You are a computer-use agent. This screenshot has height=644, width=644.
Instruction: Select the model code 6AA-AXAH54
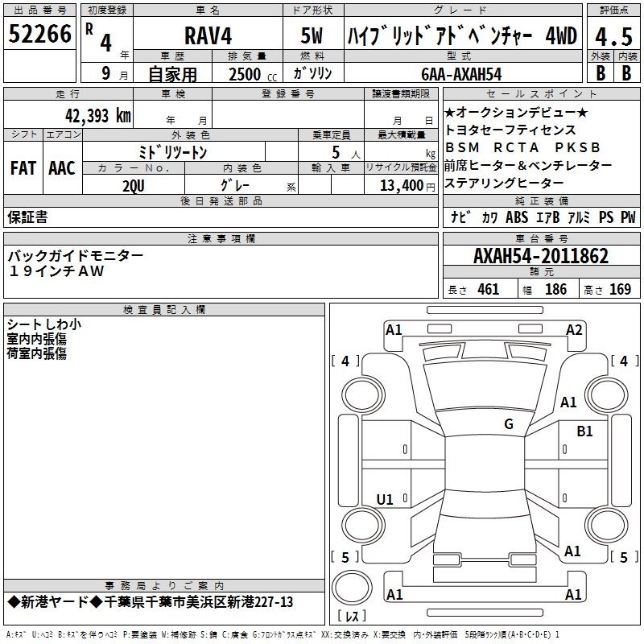pyautogui.click(x=460, y=73)
